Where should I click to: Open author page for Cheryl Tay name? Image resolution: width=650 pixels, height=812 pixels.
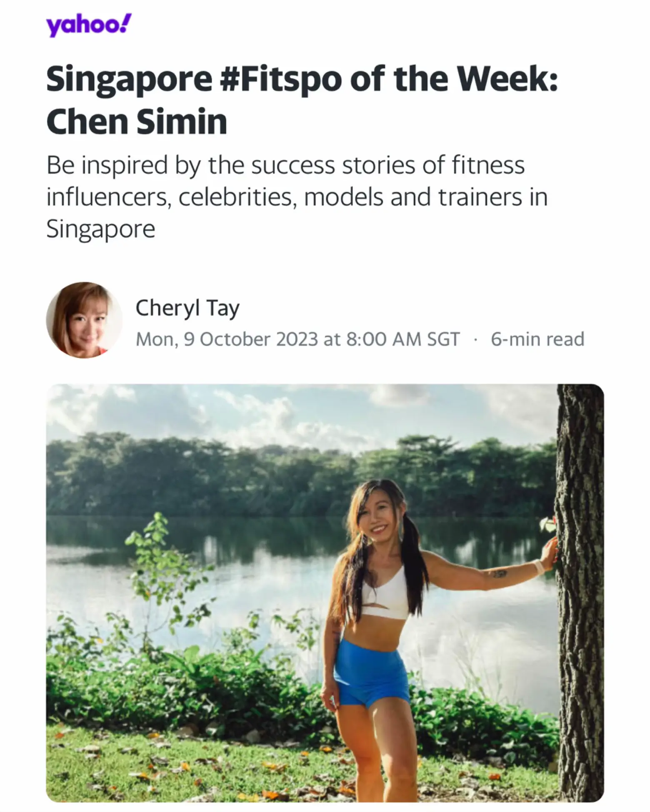[x=187, y=308]
